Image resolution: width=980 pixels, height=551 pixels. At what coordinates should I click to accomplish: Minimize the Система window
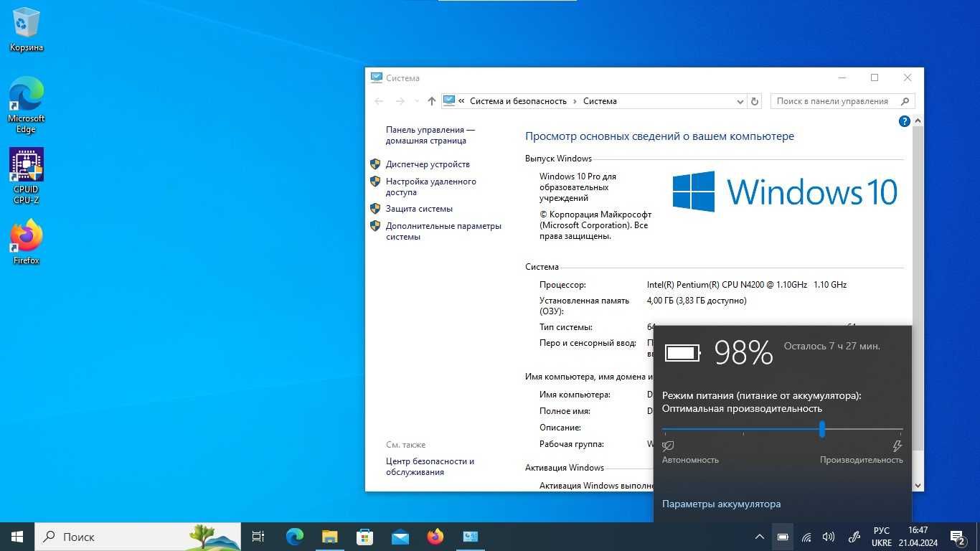click(842, 77)
